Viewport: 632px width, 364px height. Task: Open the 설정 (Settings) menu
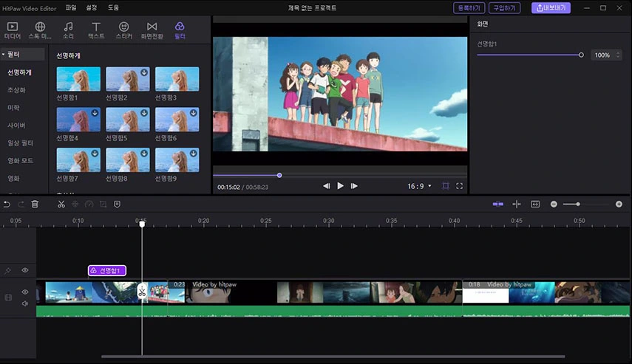pos(92,7)
